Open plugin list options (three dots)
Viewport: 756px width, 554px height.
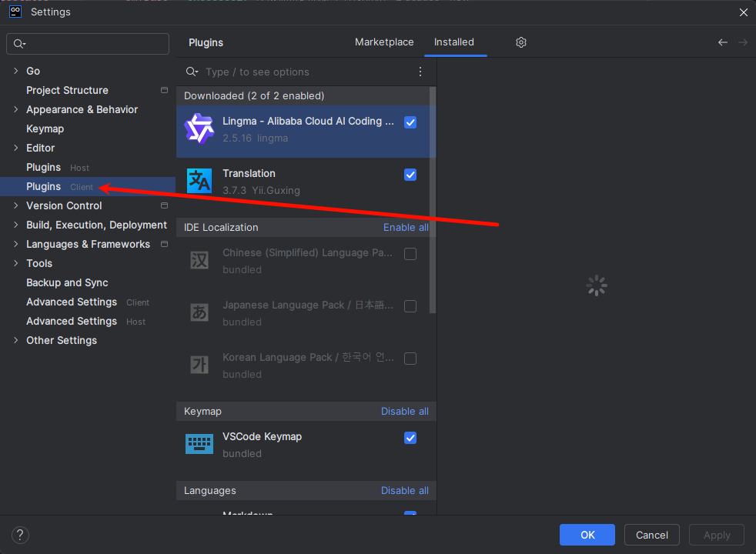420,72
